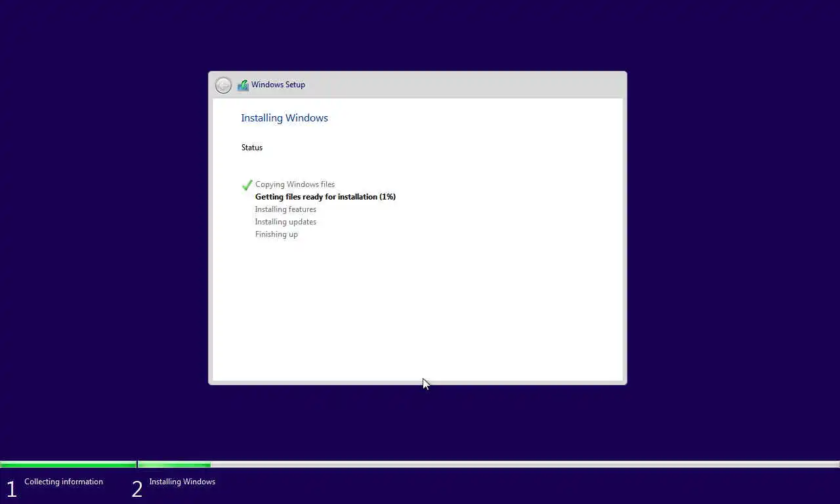
Task: Click the Collecting information stage label
Action: tap(64, 482)
